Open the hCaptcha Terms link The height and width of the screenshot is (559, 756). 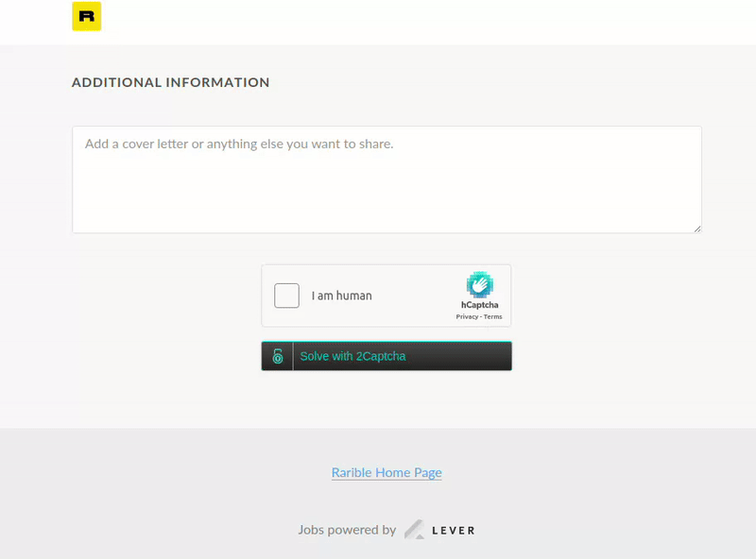pyautogui.click(x=492, y=316)
